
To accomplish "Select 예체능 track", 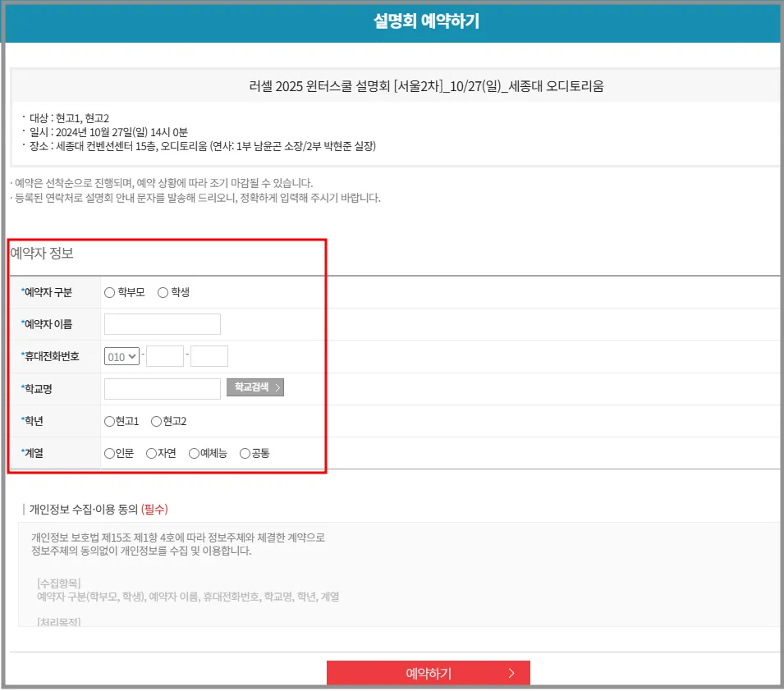I will [x=194, y=454].
